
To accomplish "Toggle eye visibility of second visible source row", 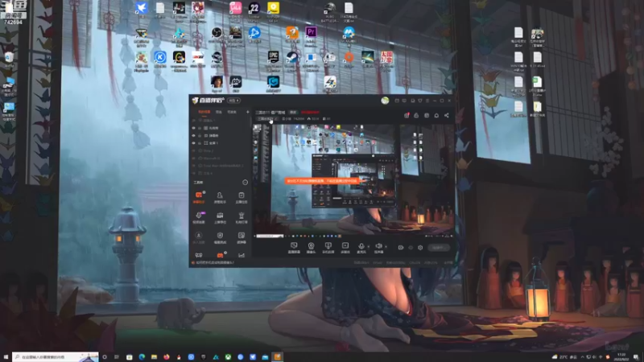I will click(x=194, y=135).
